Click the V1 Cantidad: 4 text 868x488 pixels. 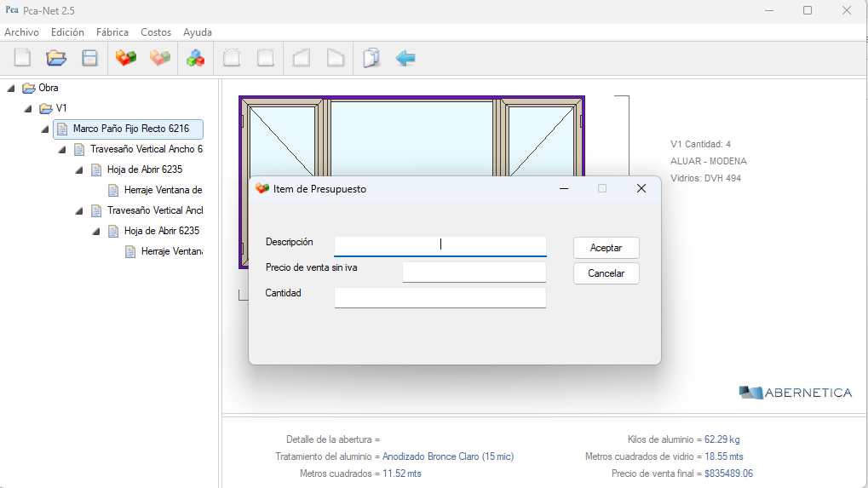[700, 144]
